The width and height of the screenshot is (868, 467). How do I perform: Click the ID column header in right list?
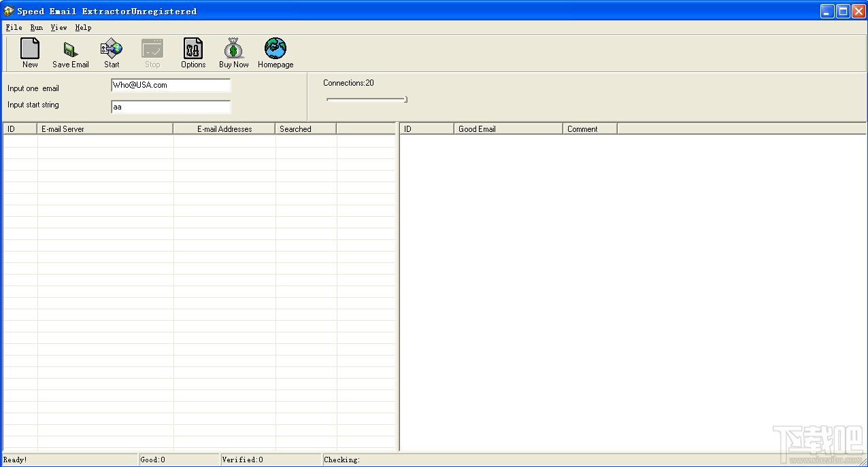pos(427,128)
